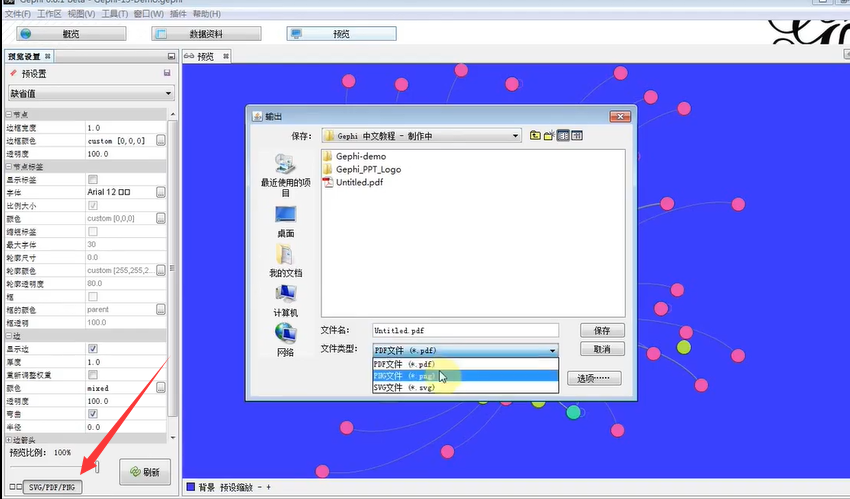This screenshot has height=499, width=850.
Task: Edit 轮廓颜色 outline color value
Action: point(161,270)
